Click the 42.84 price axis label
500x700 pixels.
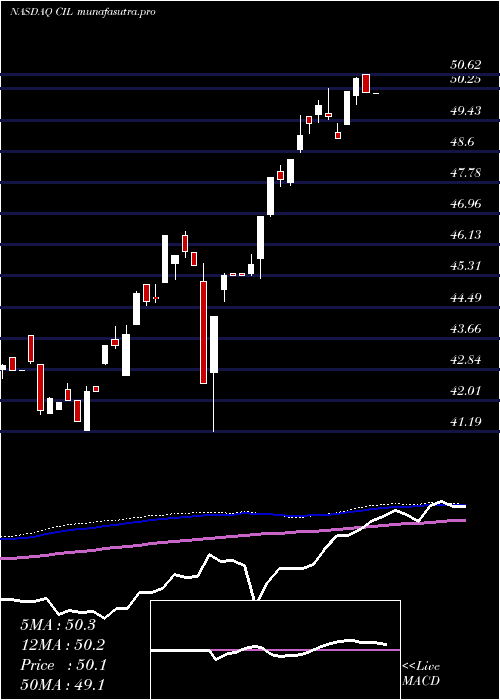[466, 360]
